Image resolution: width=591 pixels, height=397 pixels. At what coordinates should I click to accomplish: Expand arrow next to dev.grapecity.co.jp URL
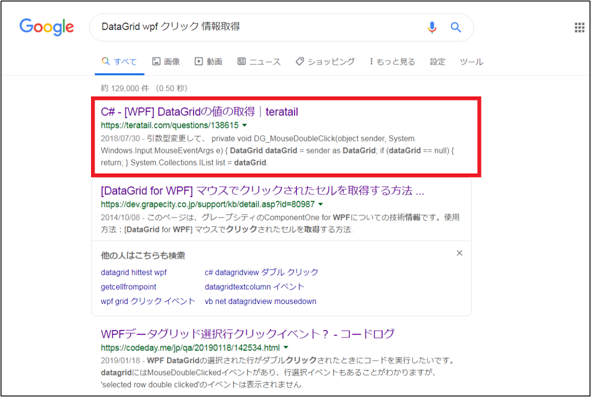coord(321,204)
